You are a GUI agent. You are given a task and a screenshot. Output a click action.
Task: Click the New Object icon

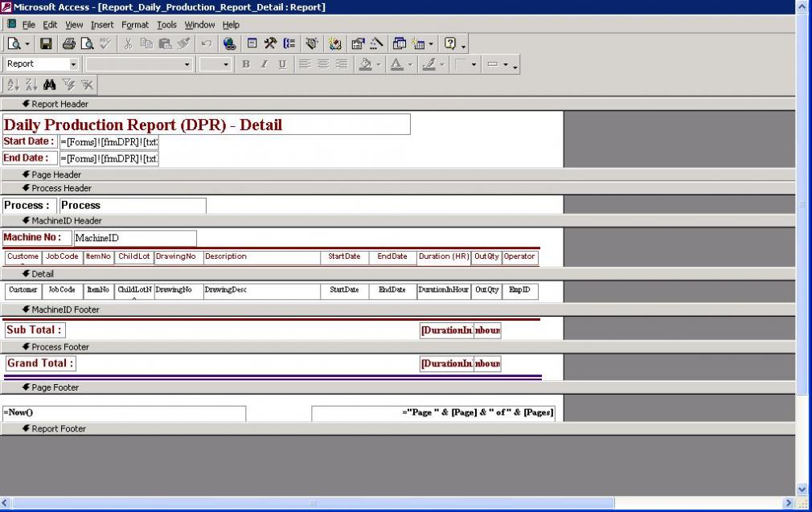point(418,44)
